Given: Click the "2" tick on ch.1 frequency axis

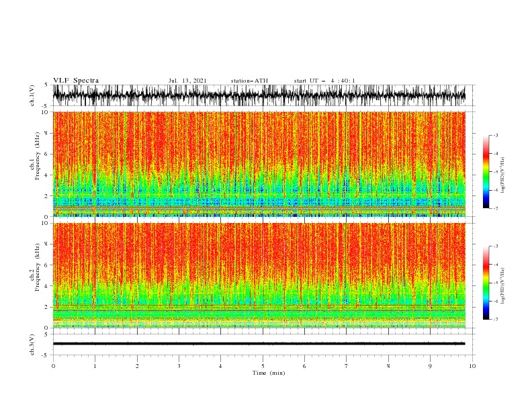Looking at the screenshot, I should click(47, 196).
